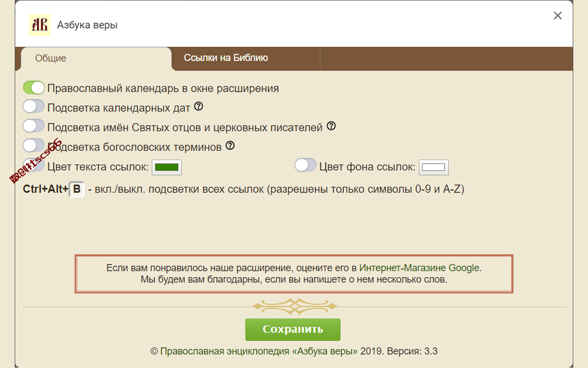Open help icon for Подсветка имён Святых отцов

point(331,126)
